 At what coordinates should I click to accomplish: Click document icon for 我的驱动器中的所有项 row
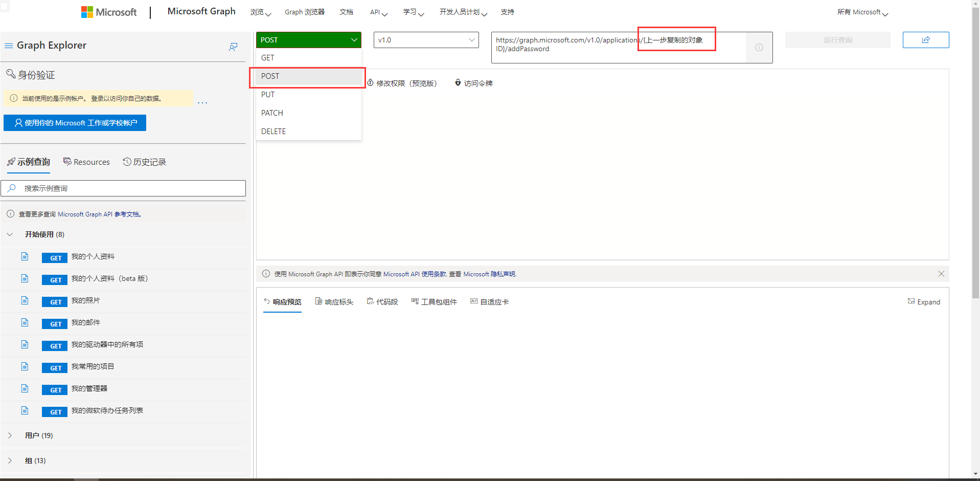coord(25,344)
